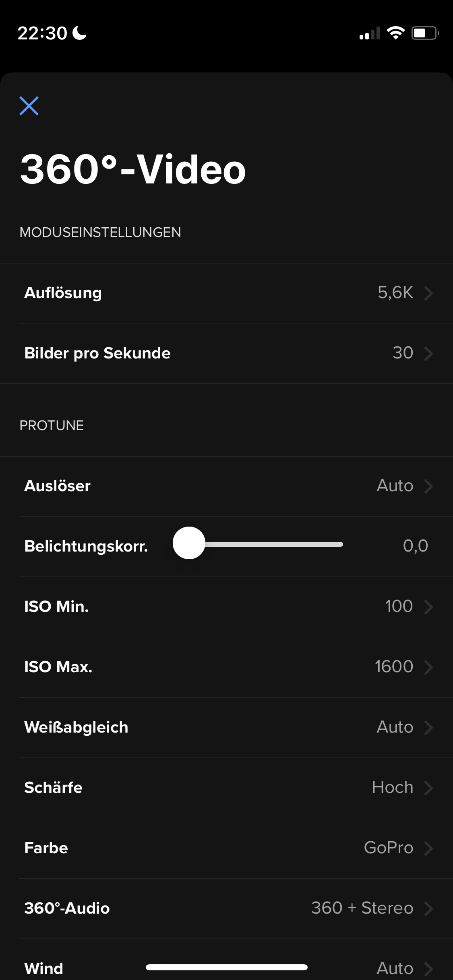
Task: Tap the cellular signal bars icon
Action: click(x=370, y=33)
